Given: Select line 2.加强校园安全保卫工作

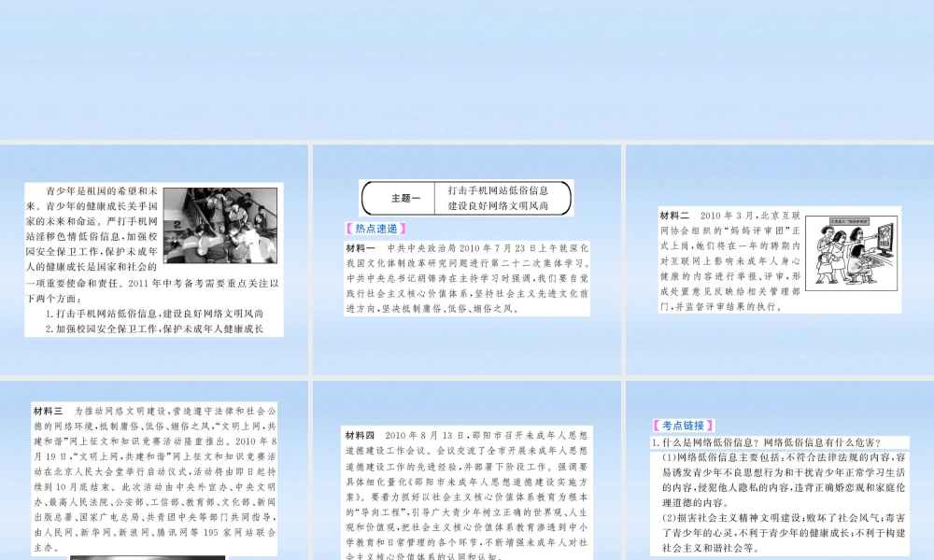Looking at the screenshot, I should pyautogui.click(x=154, y=329).
